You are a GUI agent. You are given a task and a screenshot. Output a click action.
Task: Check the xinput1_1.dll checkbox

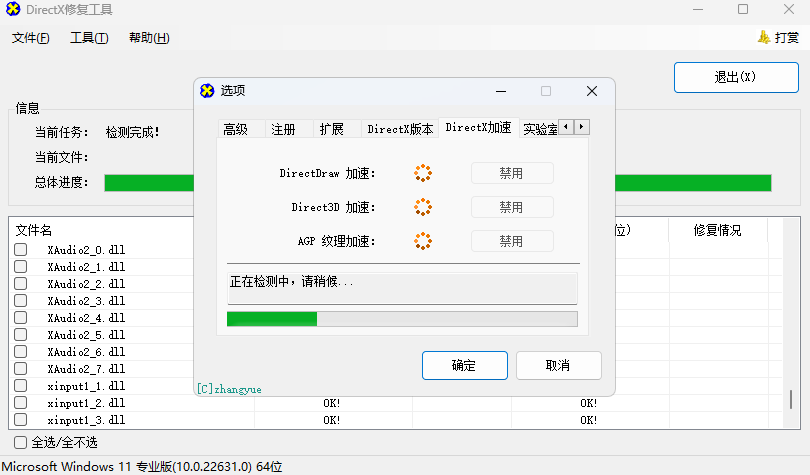[21, 386]
